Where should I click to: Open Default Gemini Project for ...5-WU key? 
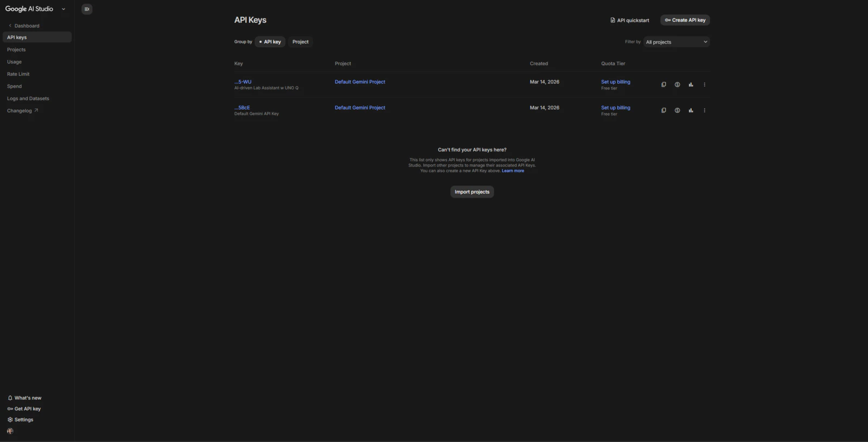point(360,82)
